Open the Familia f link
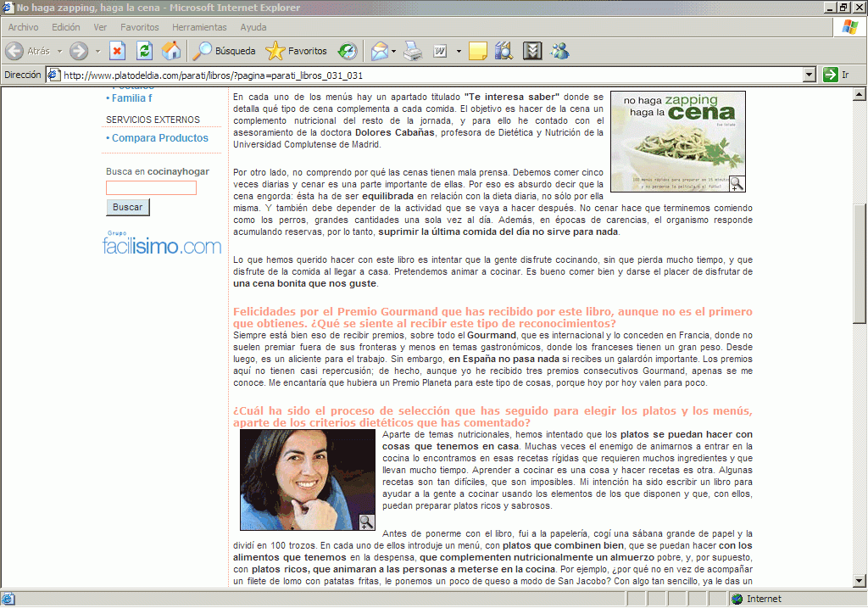This screenshot has width=868, height=608. [131, 98]
